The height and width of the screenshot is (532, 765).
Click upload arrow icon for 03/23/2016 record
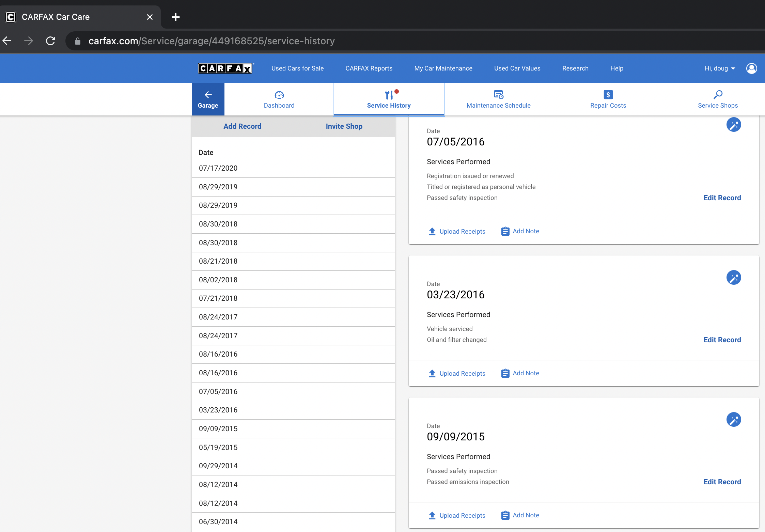pyautogui.click(x=432, y=373)
